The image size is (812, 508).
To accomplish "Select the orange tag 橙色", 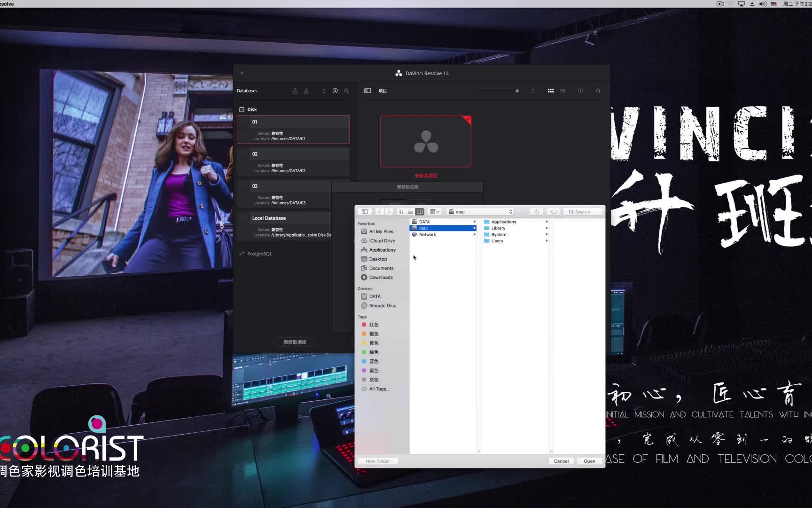I will tap(370, 333).
